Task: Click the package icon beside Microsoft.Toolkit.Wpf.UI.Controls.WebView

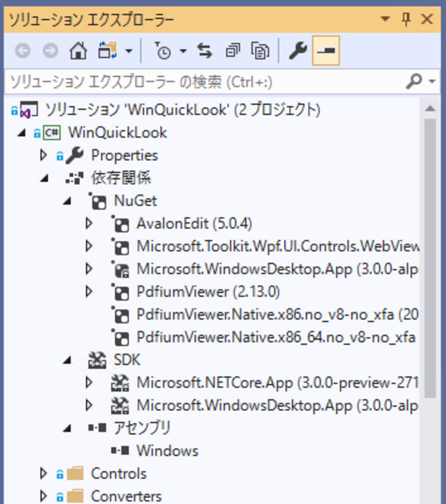Action: click(120, 246)
